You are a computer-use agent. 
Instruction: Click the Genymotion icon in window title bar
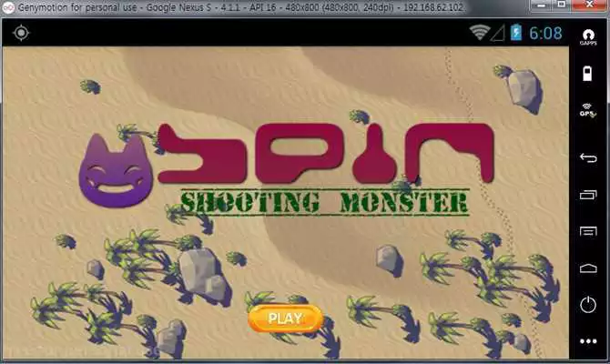click(x=8, y=7)
